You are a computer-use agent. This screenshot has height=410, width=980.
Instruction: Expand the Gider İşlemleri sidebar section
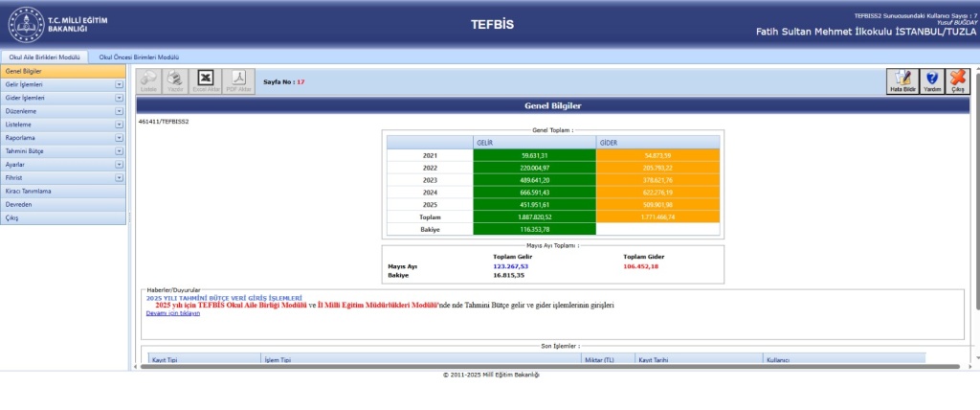[119, 98]
